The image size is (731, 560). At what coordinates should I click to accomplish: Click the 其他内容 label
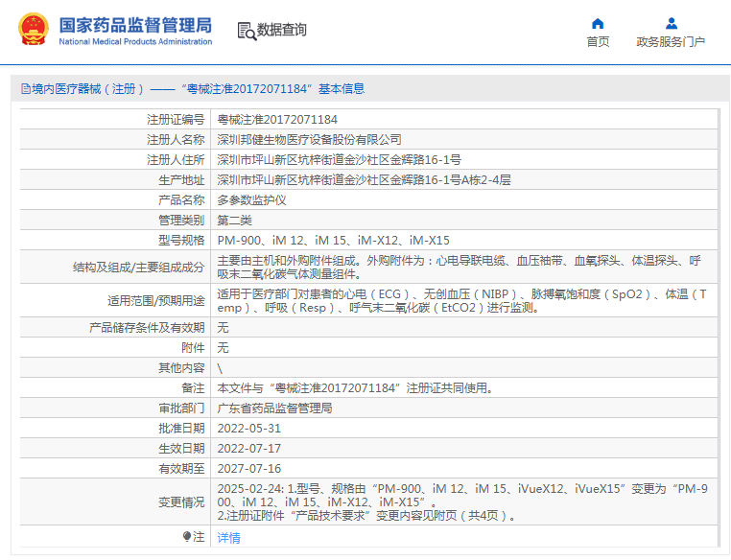pyautogui.click(x=181, y=368)
